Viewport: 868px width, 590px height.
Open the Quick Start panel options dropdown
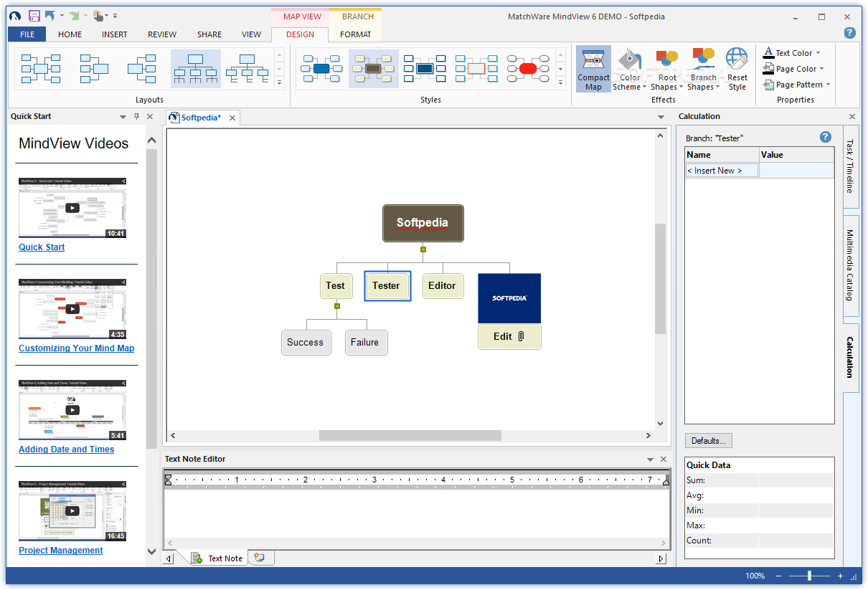[x=123, y=116]
